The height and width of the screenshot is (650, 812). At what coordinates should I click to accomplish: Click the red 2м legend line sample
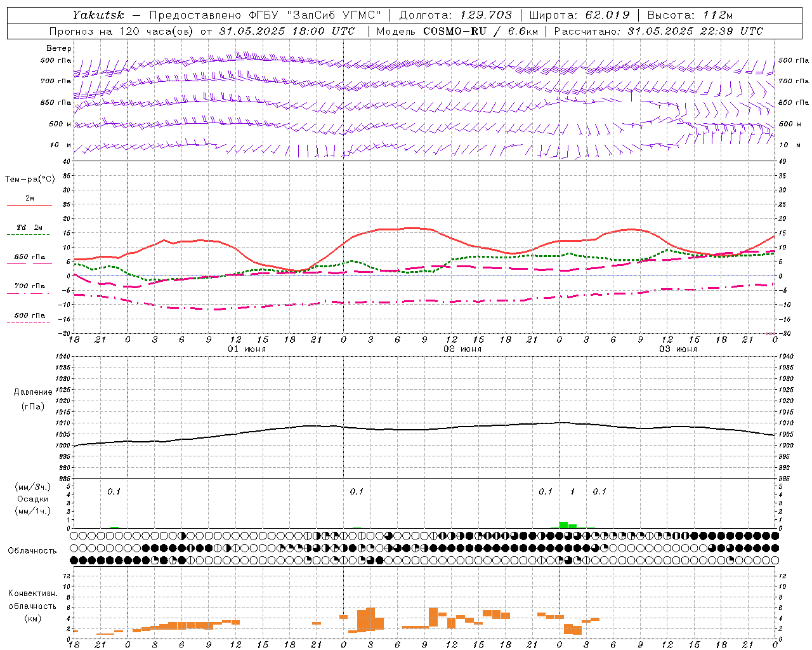coord(29,206)
